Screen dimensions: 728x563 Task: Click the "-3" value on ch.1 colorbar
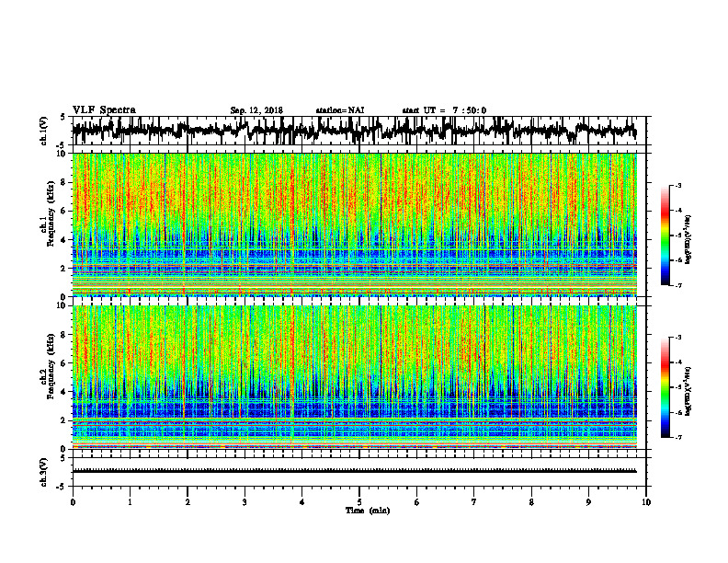[677, 186]
